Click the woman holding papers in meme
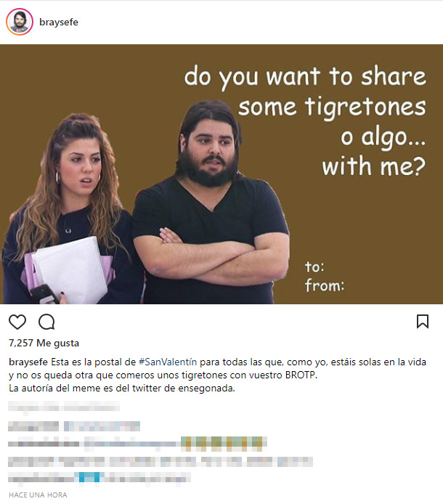Viewport: 443px width, 504px height. click(x=69, y=211)
